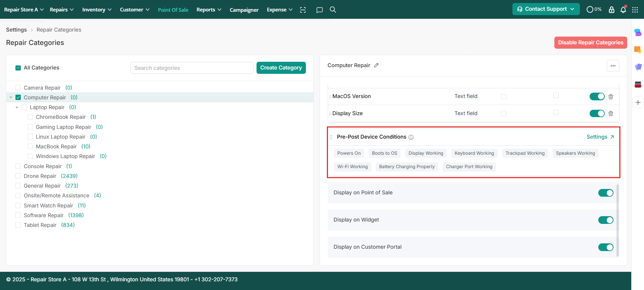
Task: Open the apps grid icon
Action: pyautogui.click(x=635, y=10)
